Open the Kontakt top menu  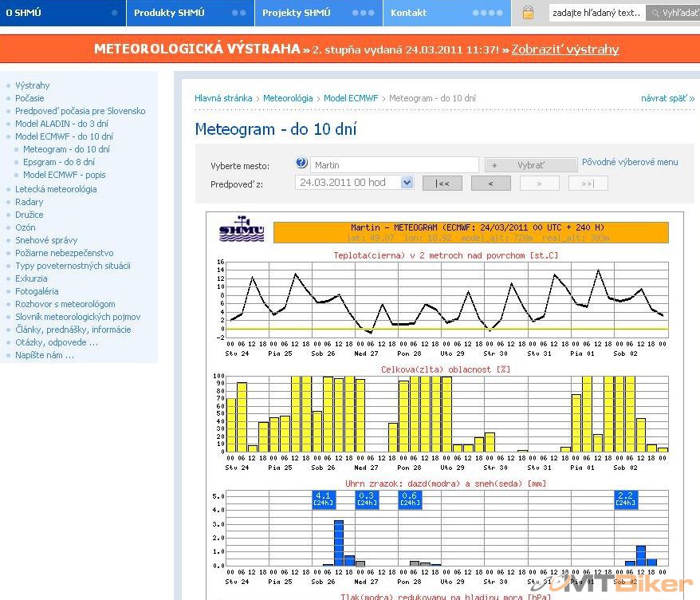pyautogui.click(x=408, y=13)
